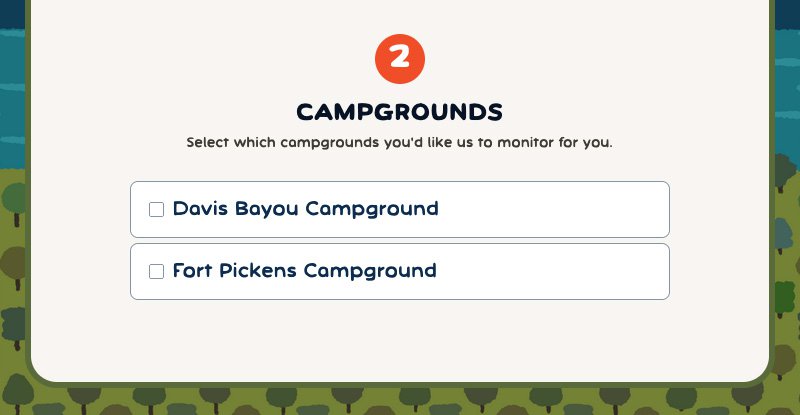Click the green tree on the right border

785,299
